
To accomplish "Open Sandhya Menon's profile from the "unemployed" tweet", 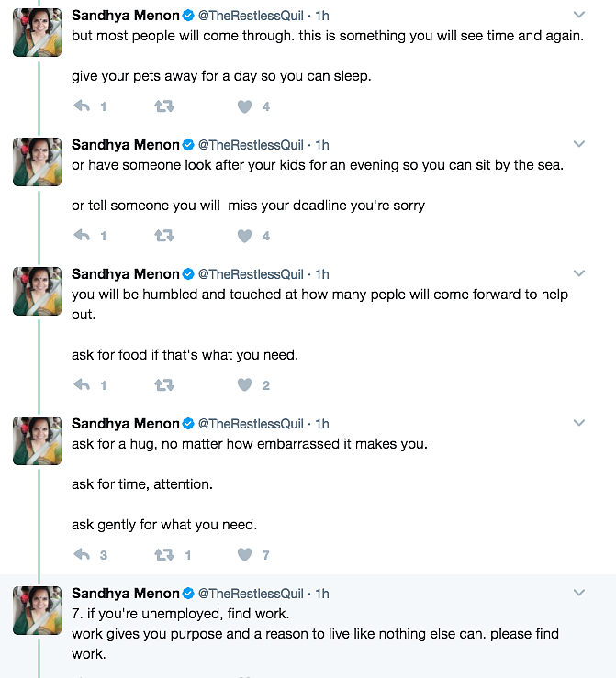I will coord(125,593).
